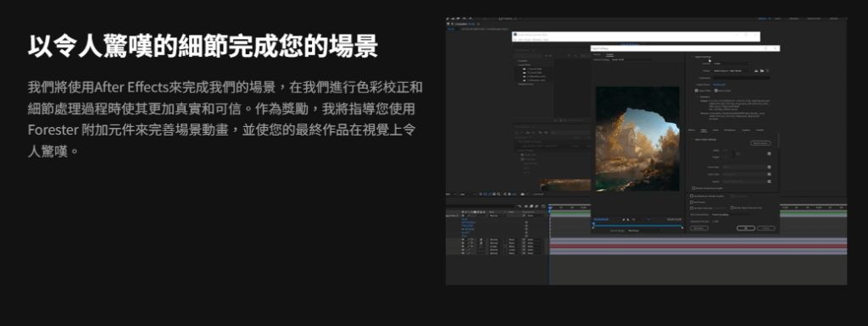Image resolution: width=868 pixels, height=326 pixels.
Task: Click the Match Source button
Action: pyautogui.click(x=760, y=142)
